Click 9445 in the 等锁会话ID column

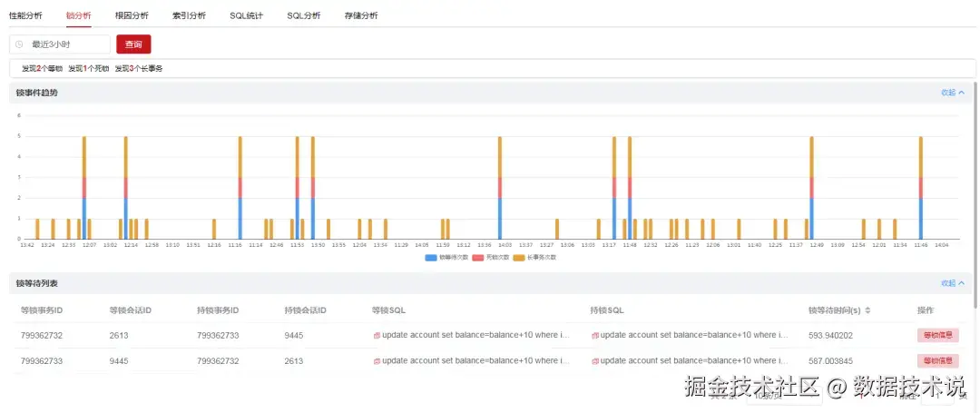[x=119, y=361]
